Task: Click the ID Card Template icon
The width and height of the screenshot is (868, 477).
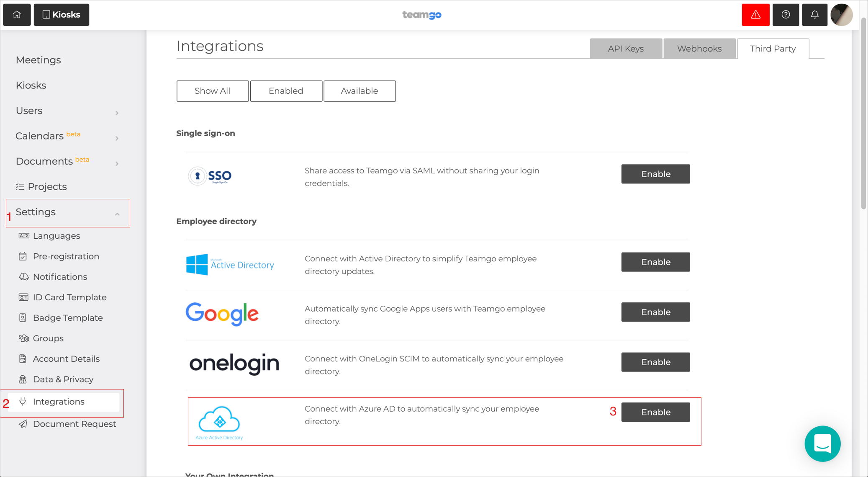Action: point(23,297)
